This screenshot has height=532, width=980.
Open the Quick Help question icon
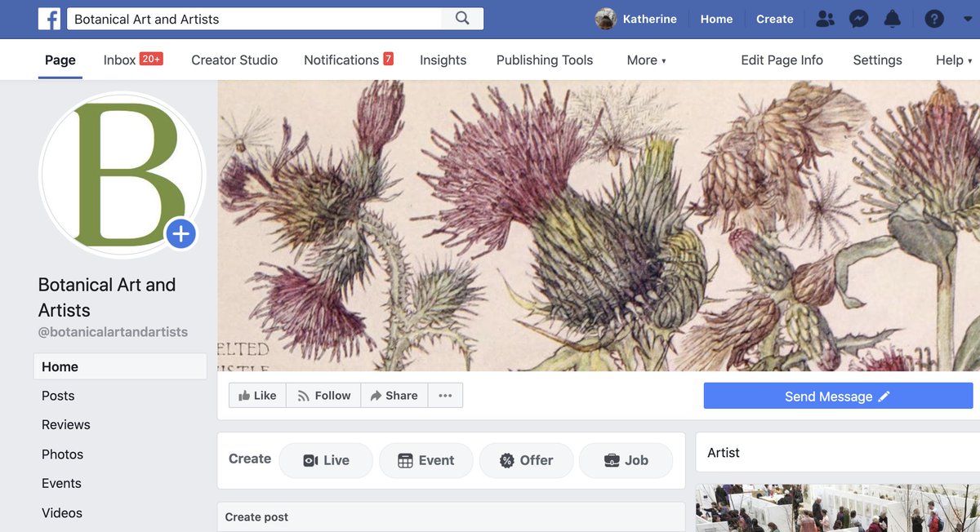934,19
